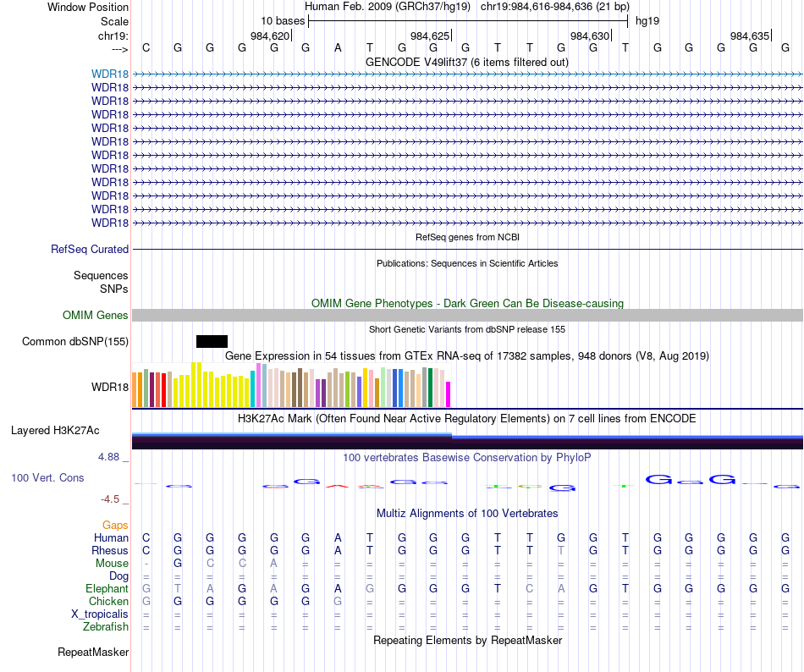Click the hg19 label next to scale bar

tap(647, 21)
